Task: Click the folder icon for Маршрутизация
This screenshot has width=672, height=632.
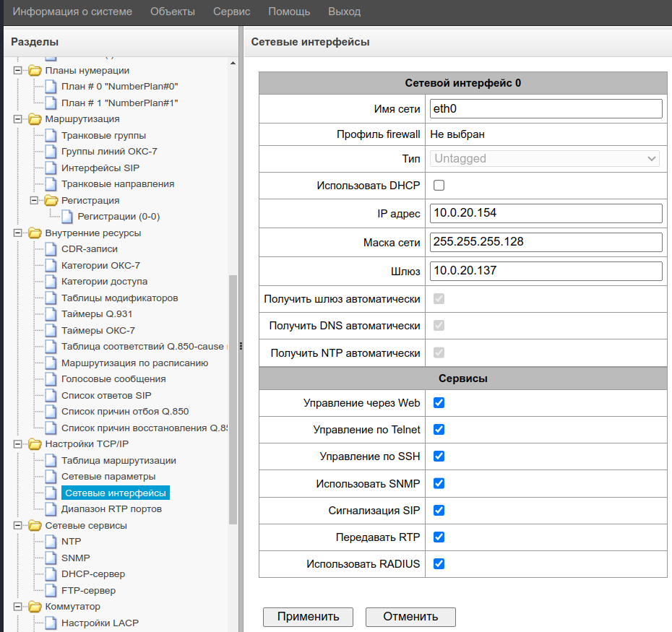Action: click(x=35, y=119)
